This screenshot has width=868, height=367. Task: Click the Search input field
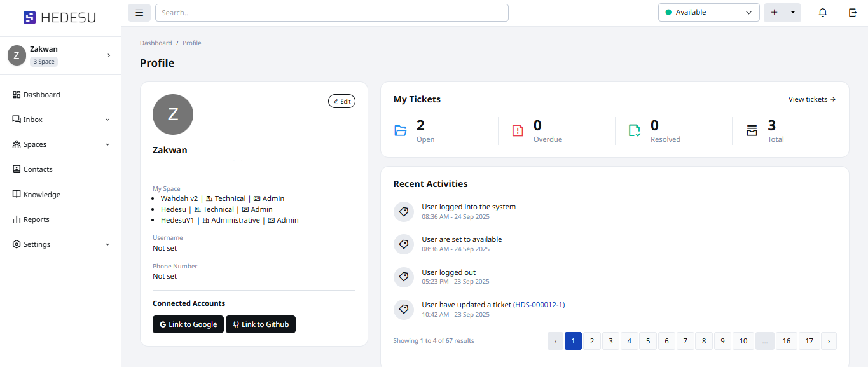click(x=331, y=13)
